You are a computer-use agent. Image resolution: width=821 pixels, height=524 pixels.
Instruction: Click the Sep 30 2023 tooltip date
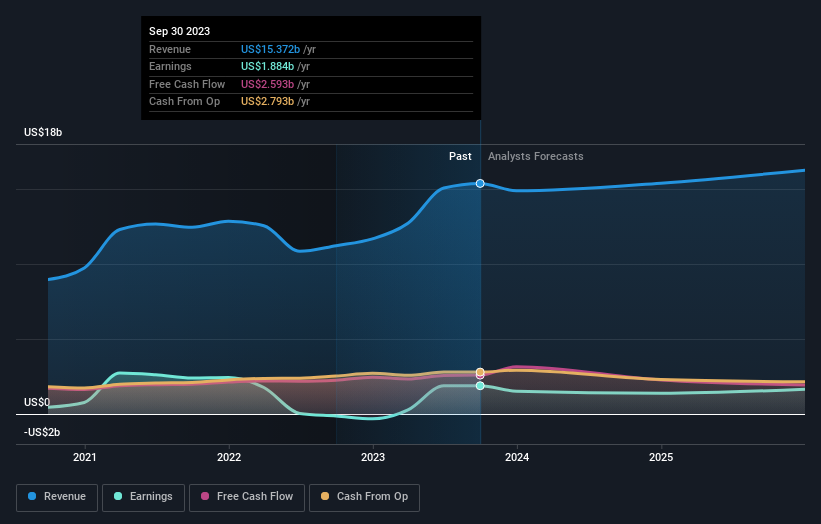tap(180, 31)
